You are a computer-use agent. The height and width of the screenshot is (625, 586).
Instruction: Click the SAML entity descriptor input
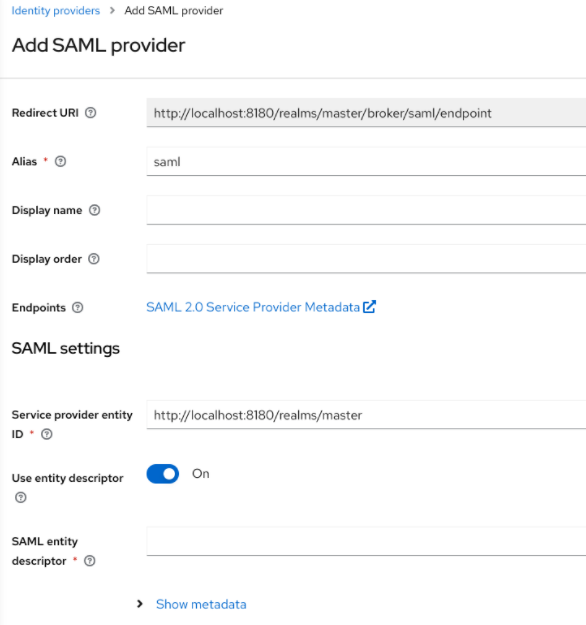(x=366, y=541)
